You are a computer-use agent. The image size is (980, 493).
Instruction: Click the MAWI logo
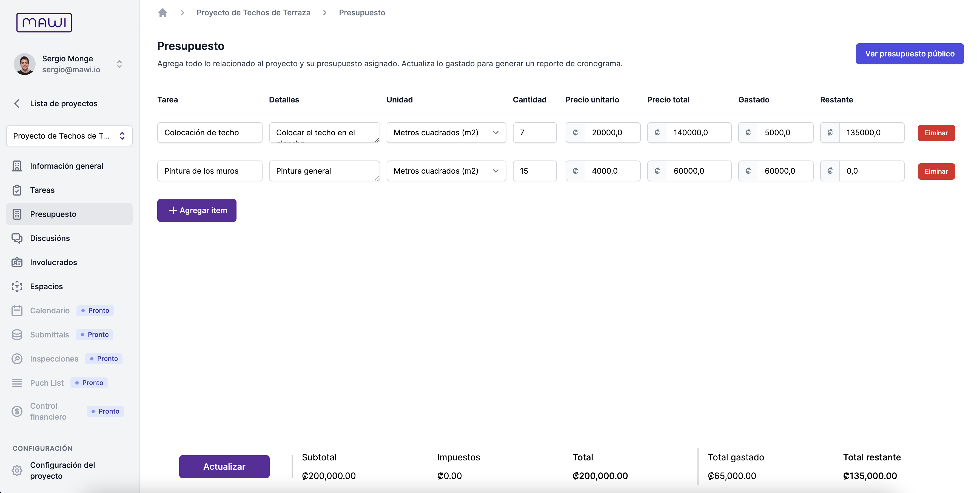coord(44,22)
